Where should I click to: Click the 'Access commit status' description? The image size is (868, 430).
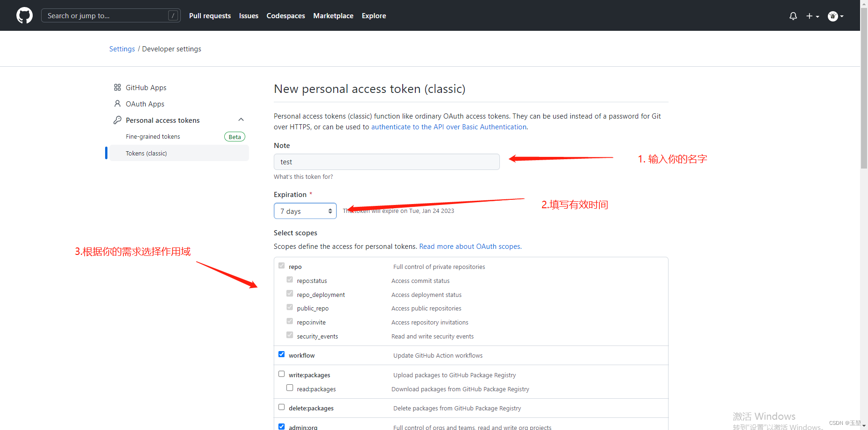(x=420, y=281)
